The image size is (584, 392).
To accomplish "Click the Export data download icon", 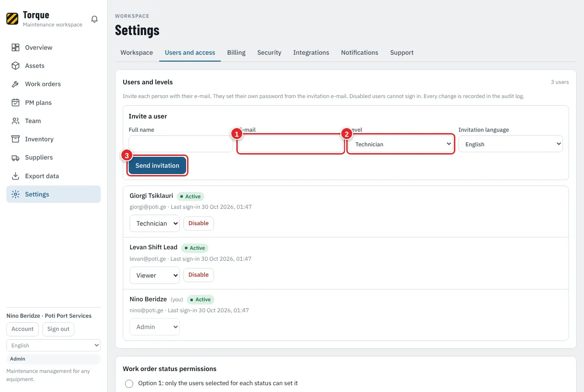I will click(x=16, y=176).
